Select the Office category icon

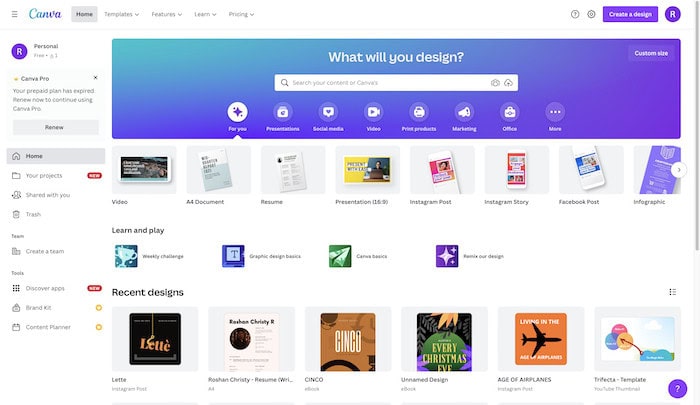click(x=509, y=112)
